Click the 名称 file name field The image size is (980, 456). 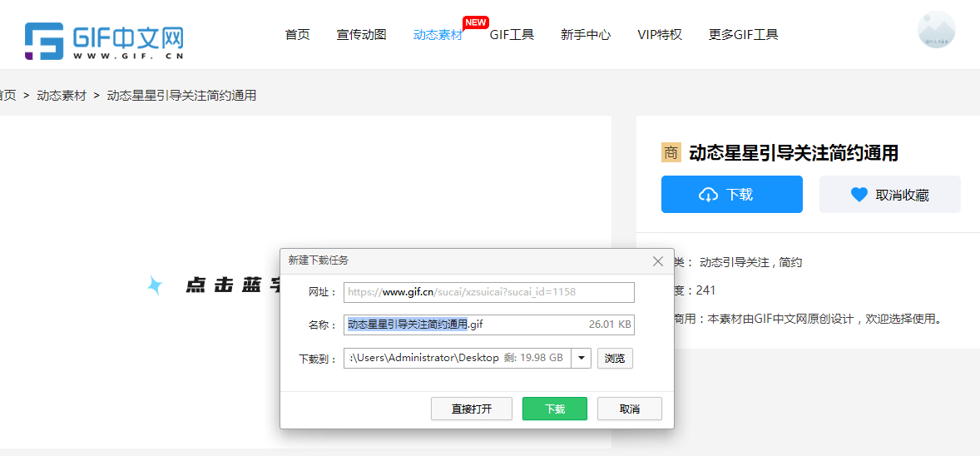pos(488,325)
